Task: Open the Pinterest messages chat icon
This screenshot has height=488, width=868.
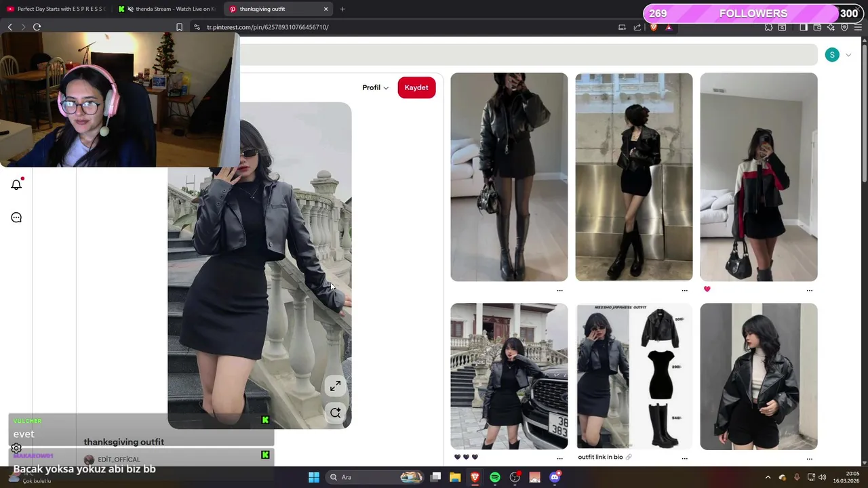Action: click(16, 218)
